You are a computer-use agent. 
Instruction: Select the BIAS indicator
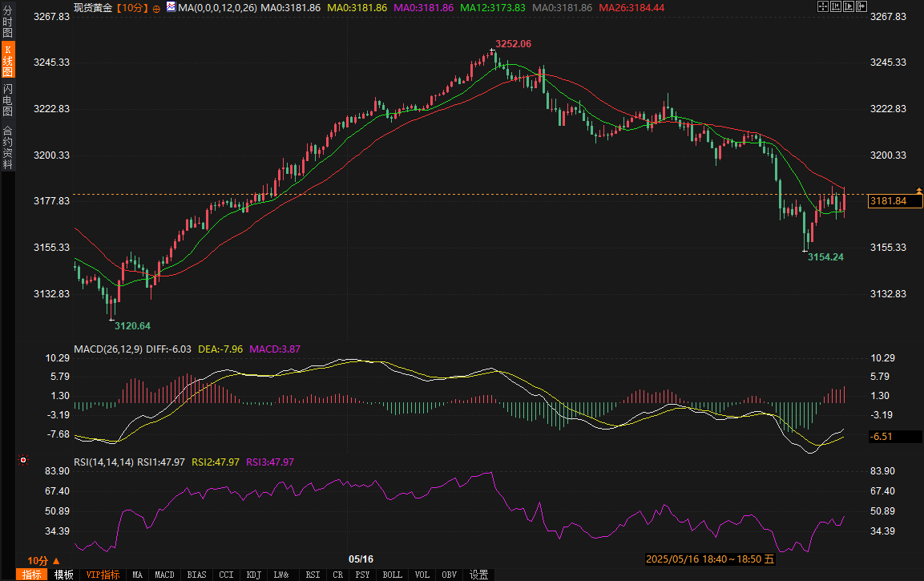pyautogui.click(x=197, y=575)
